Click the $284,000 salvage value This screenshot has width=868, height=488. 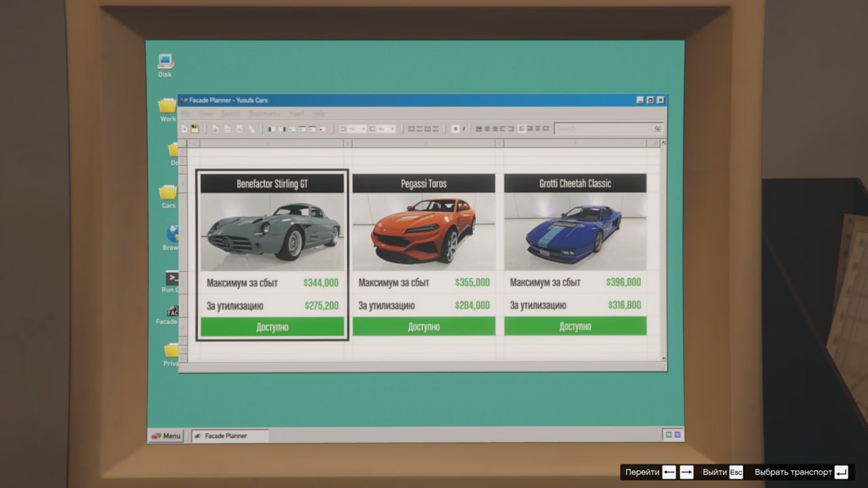point(472,306)
